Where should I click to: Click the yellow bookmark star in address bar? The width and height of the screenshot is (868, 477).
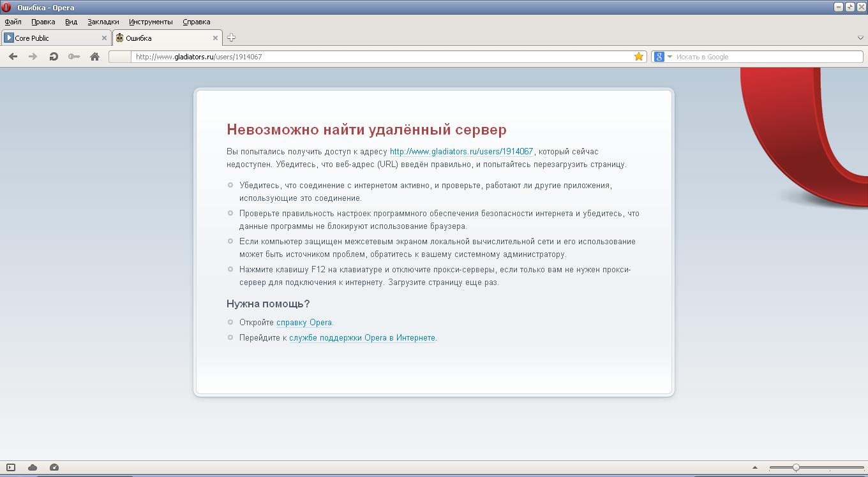tap(638, 57)
